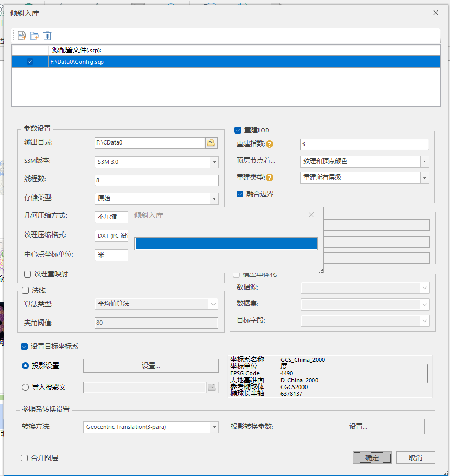Screen dimensions: 450x476
Task: Click the 线程数 input field
Action: 156,181
